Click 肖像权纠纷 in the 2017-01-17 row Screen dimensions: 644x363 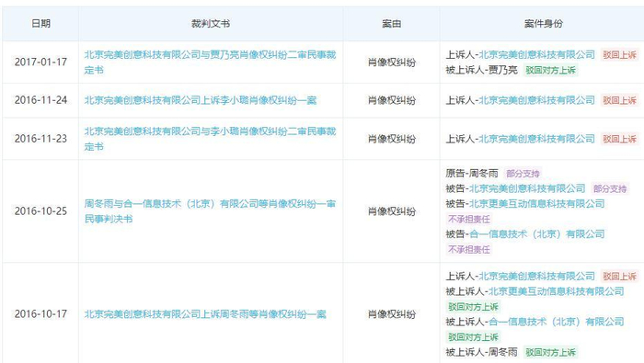(391, 62)
